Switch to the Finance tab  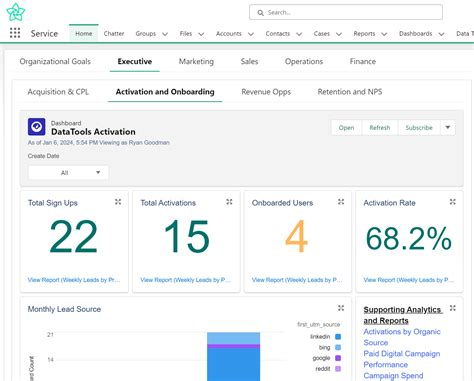(x=363, y=61)
